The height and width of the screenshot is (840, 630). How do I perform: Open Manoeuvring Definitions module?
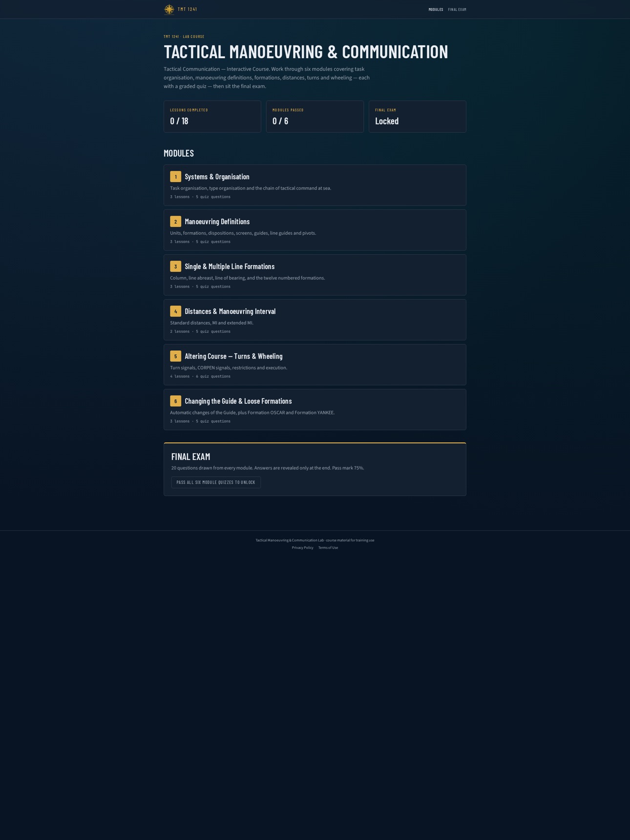coord(315,230)
